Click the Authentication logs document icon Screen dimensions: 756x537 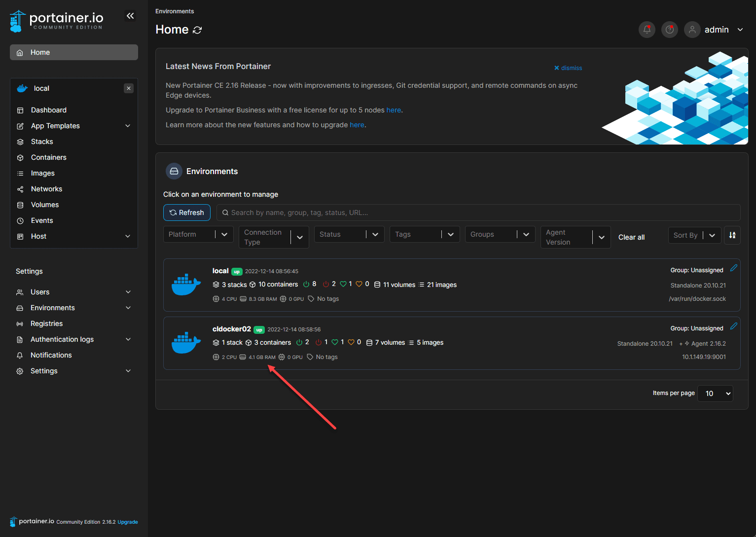20,339
